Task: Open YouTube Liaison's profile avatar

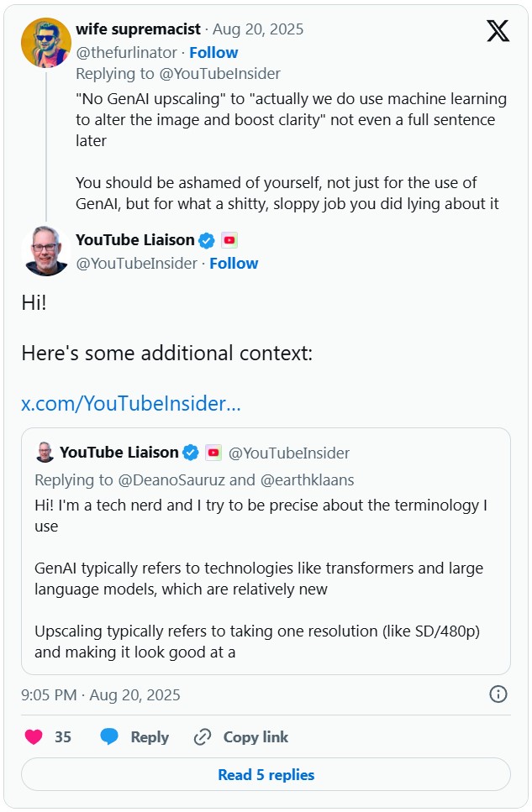Action: (46, 250)
